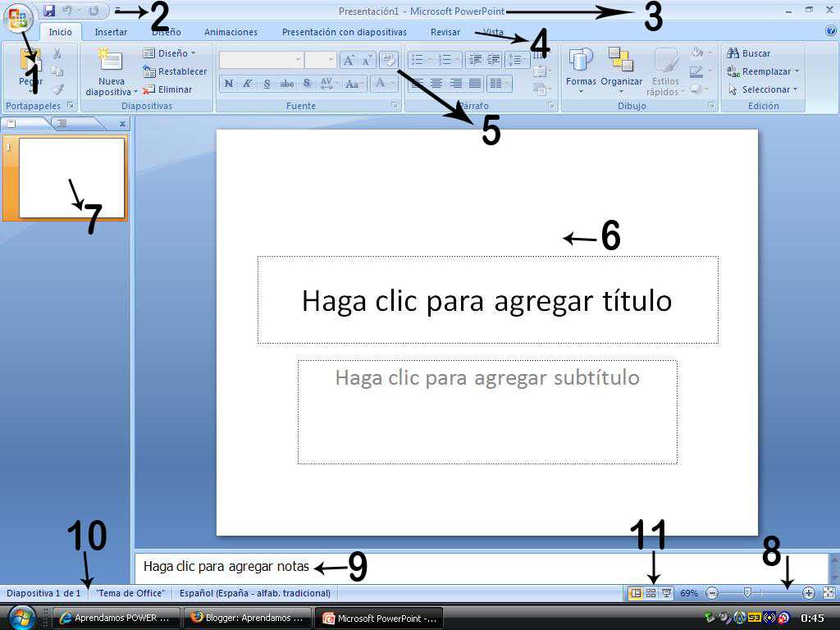Redo using the Quick Access Toolbar icon
The width and height of the screenshot is (840, 630).
[x=94, y=11]
